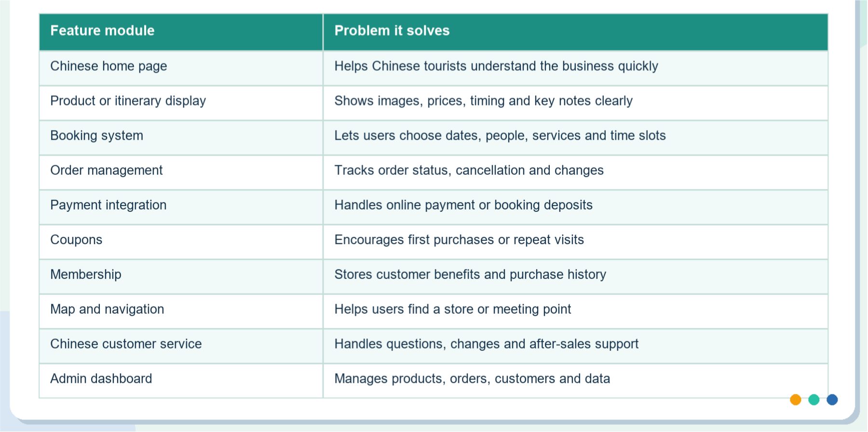Click the Membership cell
Viewport: 868px width, 432px height.
[181, 277]
